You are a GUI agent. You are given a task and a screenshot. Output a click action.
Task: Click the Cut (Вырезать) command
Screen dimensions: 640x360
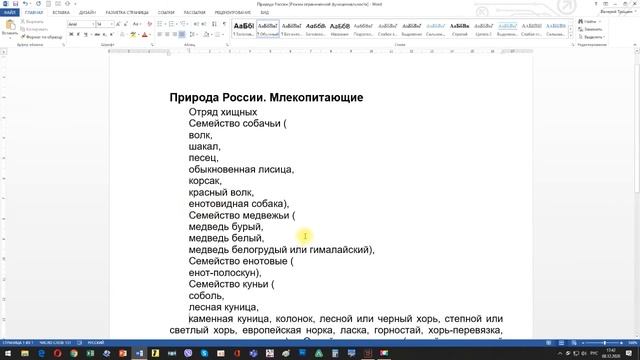[x=32, y=22]
